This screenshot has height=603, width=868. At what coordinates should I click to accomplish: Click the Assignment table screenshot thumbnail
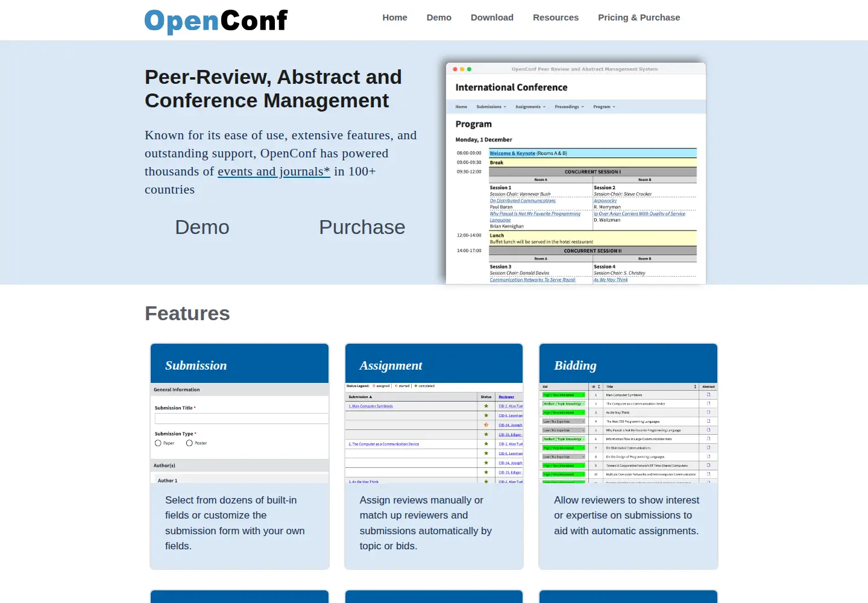click(434, 433)
